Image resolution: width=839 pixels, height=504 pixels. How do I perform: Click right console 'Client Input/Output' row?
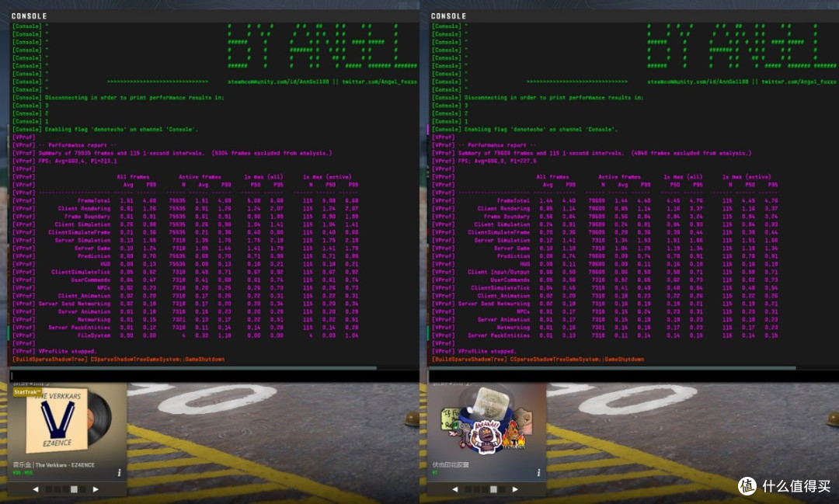coord(605,272)
